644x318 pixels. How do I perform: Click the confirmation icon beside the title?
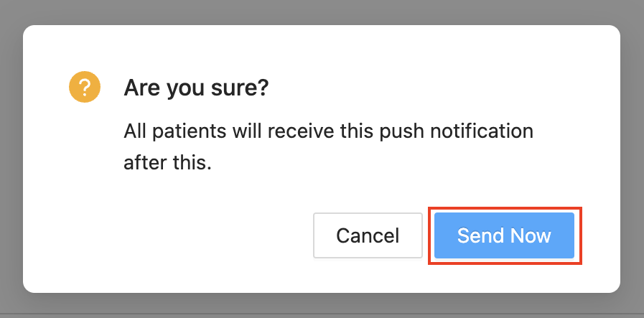83,88
